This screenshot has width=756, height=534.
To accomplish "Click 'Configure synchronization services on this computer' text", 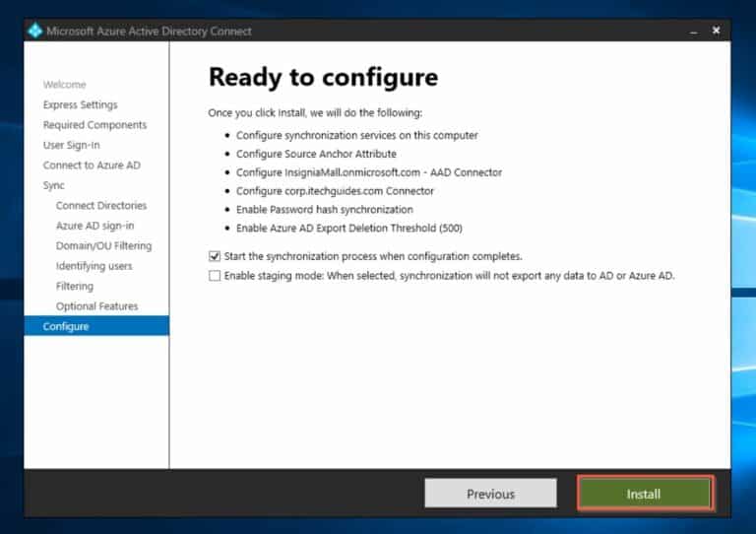I will point(356,136).
